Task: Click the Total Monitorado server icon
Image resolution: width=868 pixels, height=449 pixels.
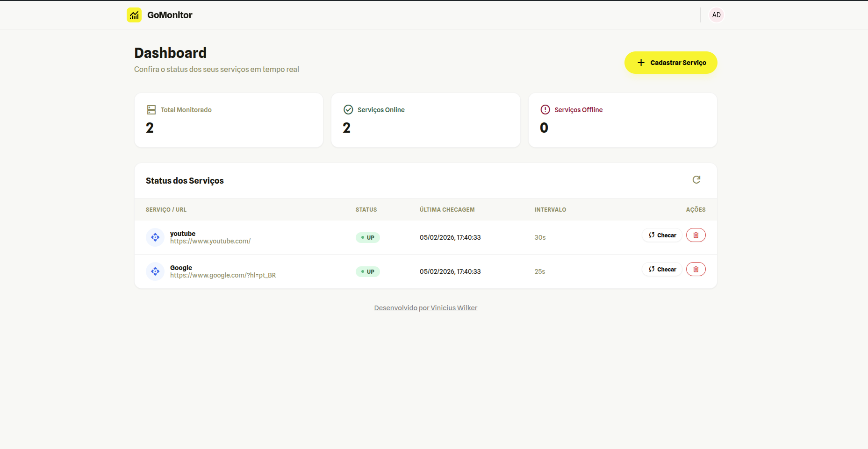Action: [151, 110]
